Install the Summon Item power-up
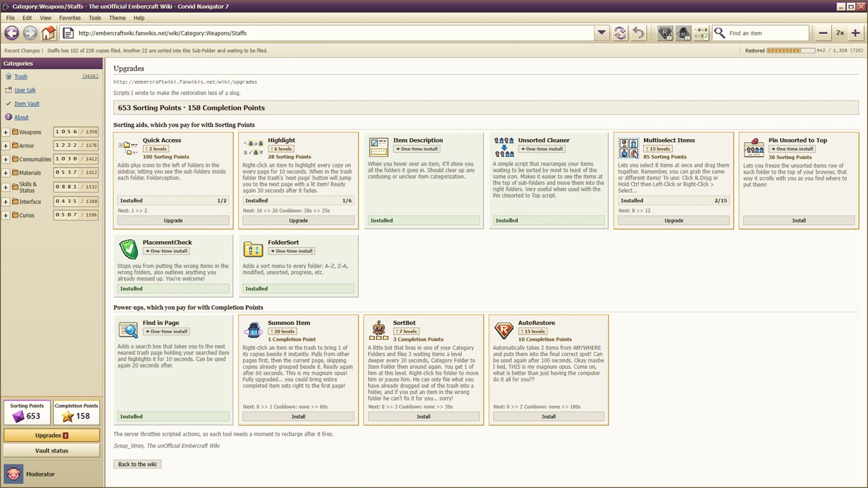 (298, 416)
